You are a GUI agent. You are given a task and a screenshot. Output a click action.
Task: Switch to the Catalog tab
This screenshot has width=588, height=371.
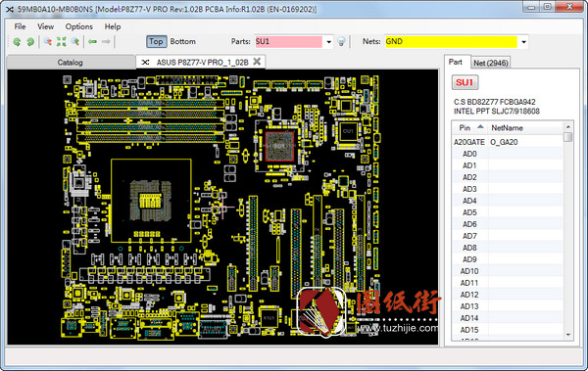click(x=71, y=63)
